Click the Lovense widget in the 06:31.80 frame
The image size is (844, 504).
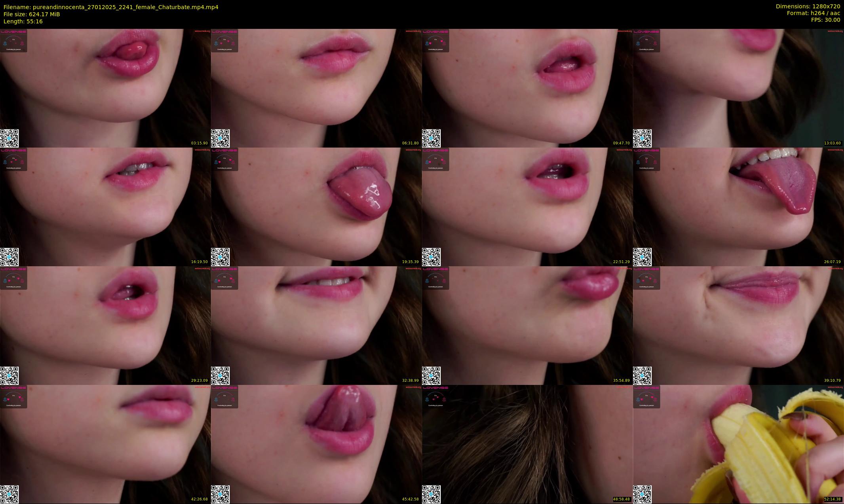tap(224, 41)
